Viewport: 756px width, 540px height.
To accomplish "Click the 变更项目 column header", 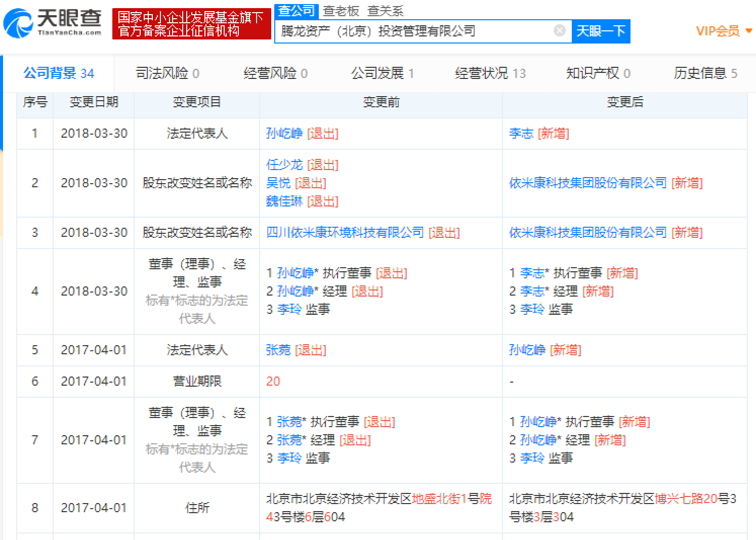I will point(197,102).
